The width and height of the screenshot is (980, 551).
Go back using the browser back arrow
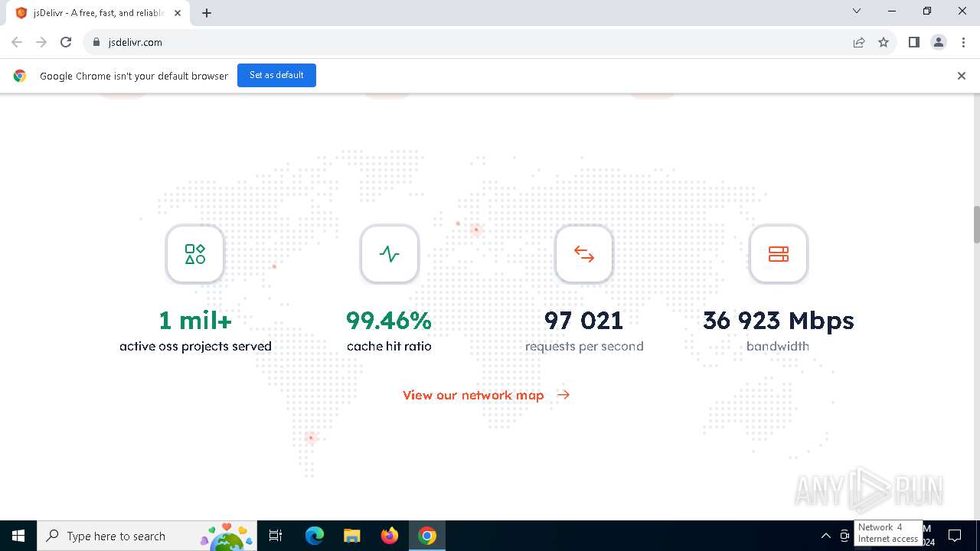[x=17, y=42]
